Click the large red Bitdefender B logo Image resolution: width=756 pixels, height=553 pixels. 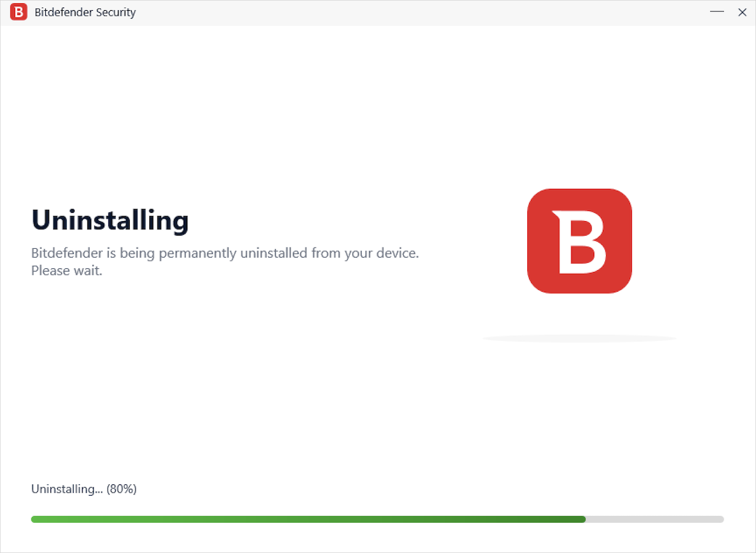click(x=580, y=241)
